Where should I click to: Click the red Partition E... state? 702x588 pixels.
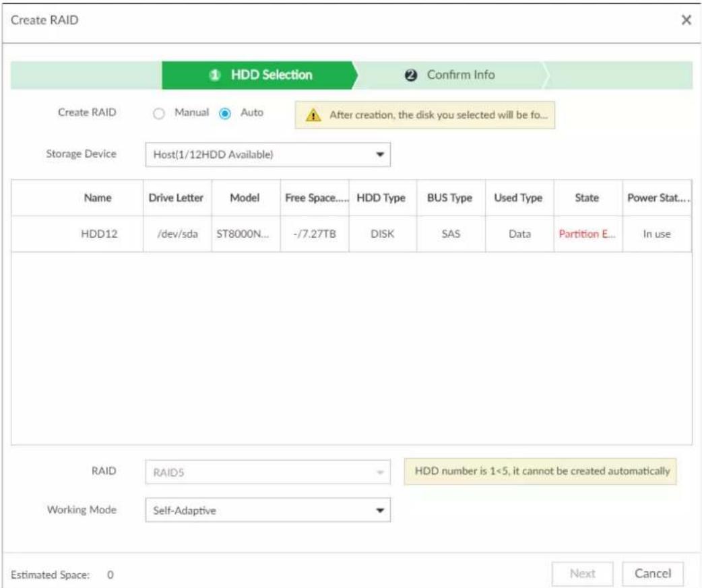tap(587, 234)
